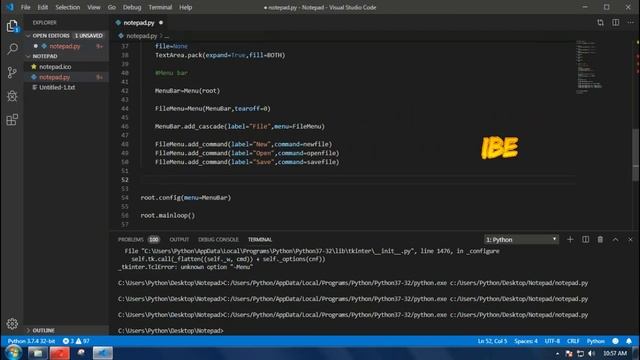
Task: Open the Extensions view
Action: pos(12,120)
